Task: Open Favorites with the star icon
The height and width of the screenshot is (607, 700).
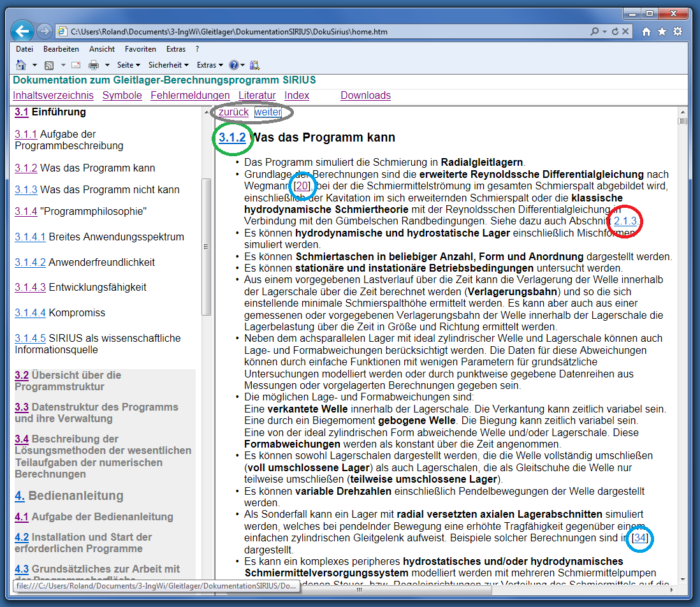Action: tap(662, 31)
